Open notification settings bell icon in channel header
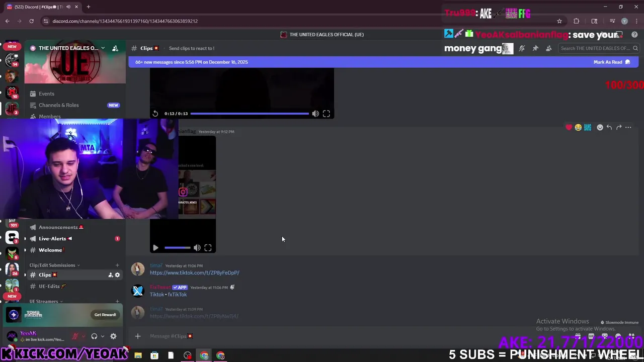The height and width of the screenshot is (362, 644). click(522, 48)
